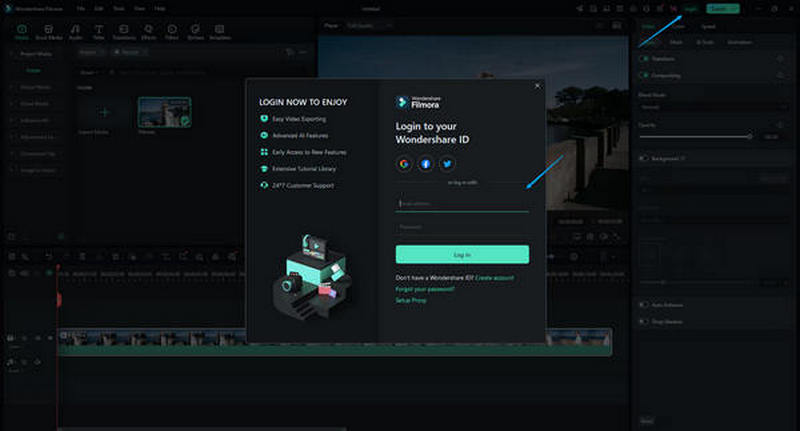Toggle the Background switch in properties panel
This screenshot has height=431, width=800.
pos(644,159)
